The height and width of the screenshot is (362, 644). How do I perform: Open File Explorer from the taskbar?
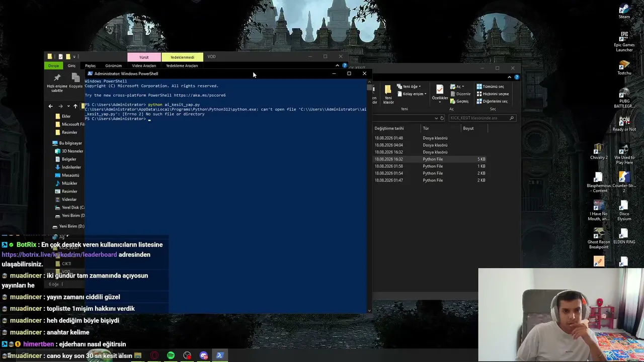coord(138,355)
